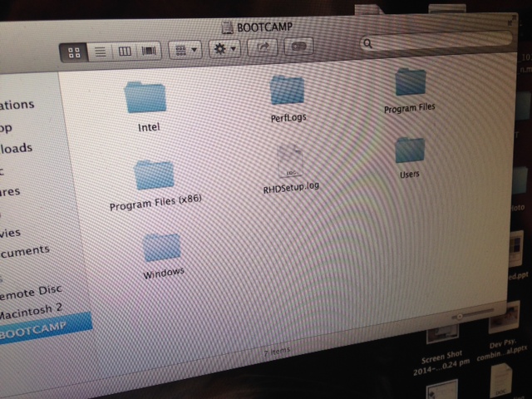Click the BOOTCAMP title bar drive icon
The image size is (532, 399).
click(x=227, y=27)
